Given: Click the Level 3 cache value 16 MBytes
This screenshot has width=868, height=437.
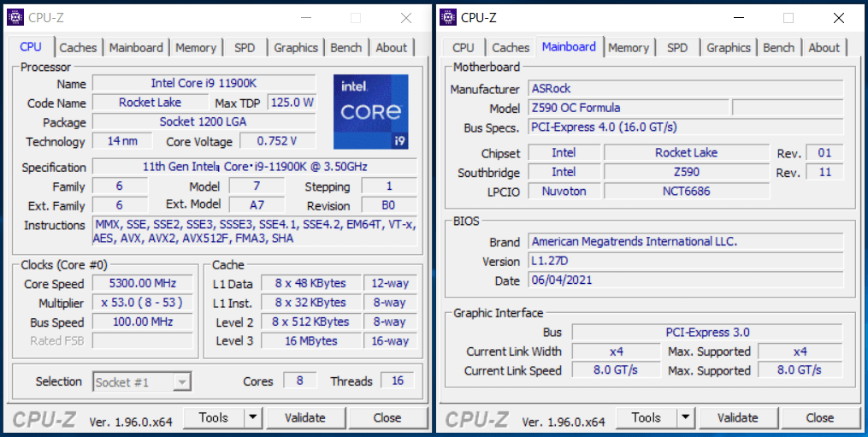Looking at the screenshot, I should [x=310, y=340].
